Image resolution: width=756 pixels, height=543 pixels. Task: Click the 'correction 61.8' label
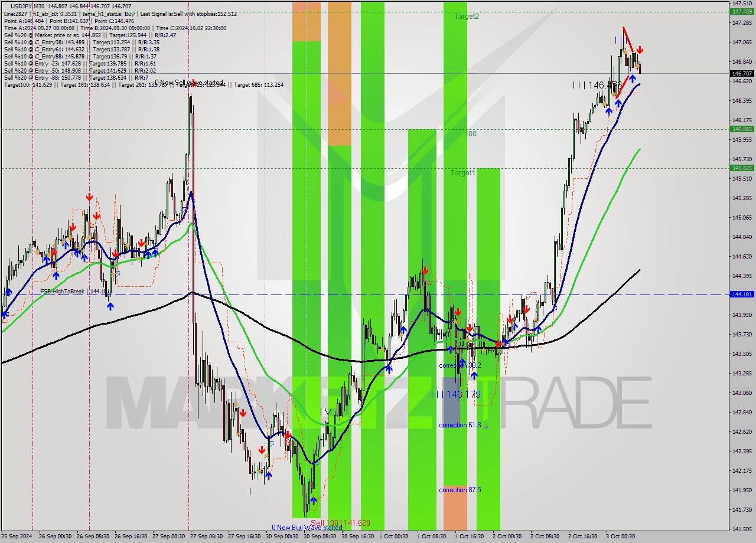(x=460, y=425)
